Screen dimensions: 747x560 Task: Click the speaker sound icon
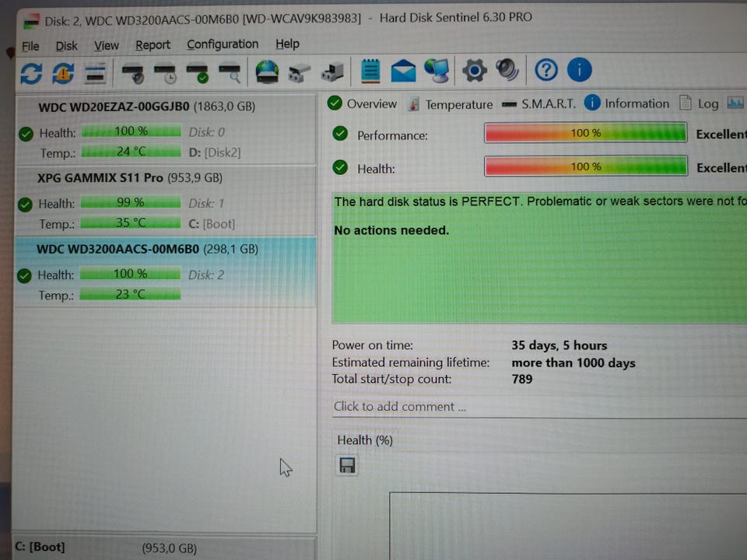click(x=507, y=69)
